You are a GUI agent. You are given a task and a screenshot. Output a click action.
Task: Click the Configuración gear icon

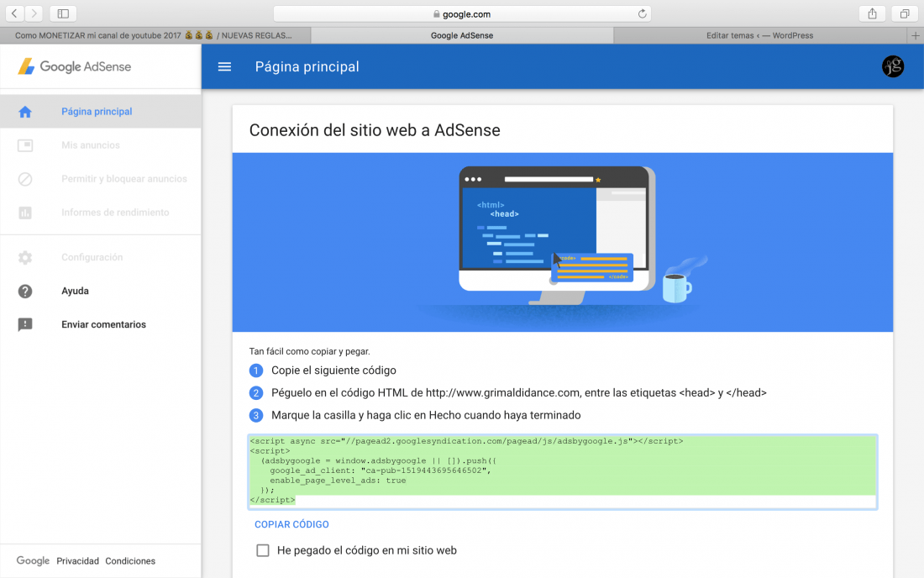(24, 257)
